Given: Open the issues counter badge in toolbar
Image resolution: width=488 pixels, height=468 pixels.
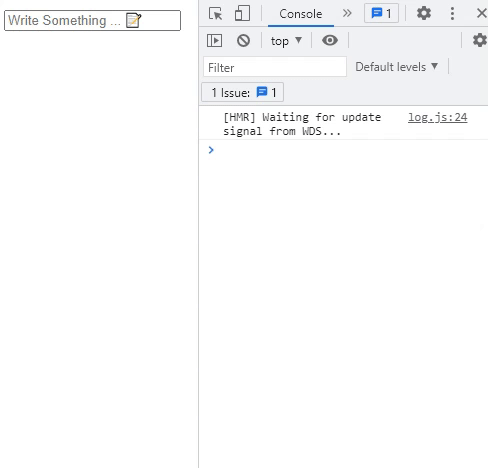Looking at the screenshot, I should [382, 14].
